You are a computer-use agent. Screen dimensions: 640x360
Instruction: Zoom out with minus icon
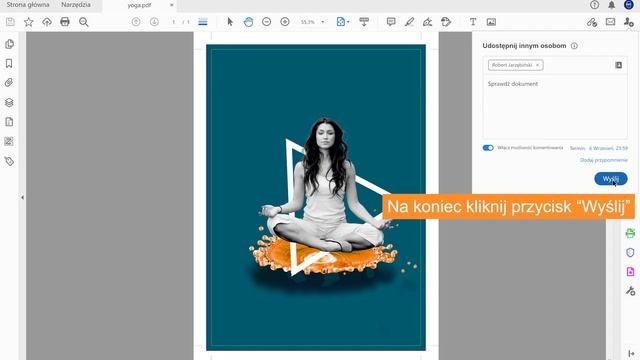click(x=267, y=22)
